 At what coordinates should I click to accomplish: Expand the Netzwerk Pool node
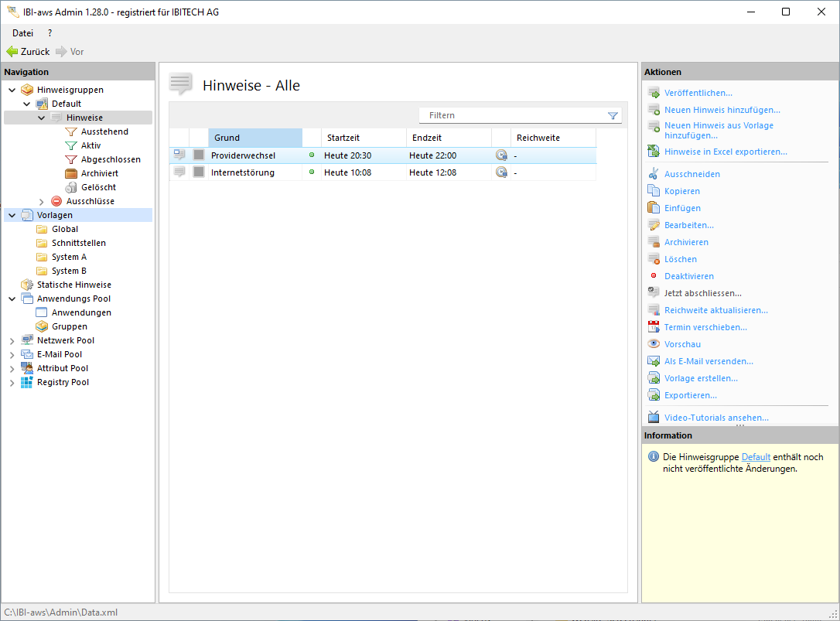point(12,340)
